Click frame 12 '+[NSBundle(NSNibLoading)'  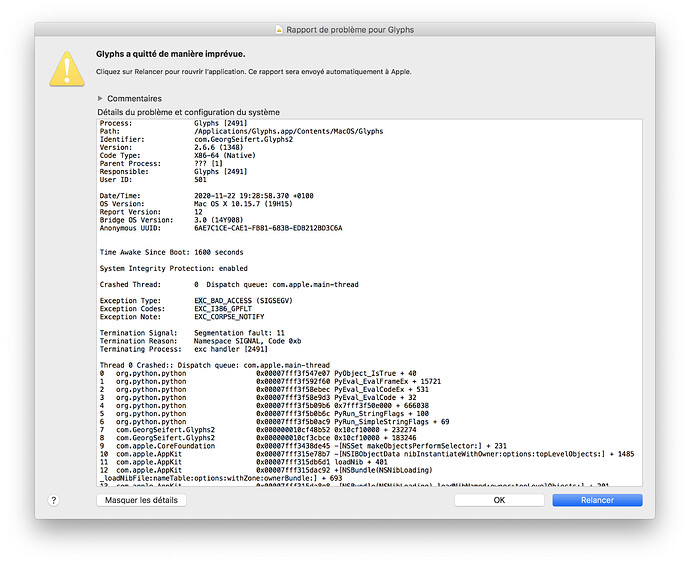[x=384, y=470]
